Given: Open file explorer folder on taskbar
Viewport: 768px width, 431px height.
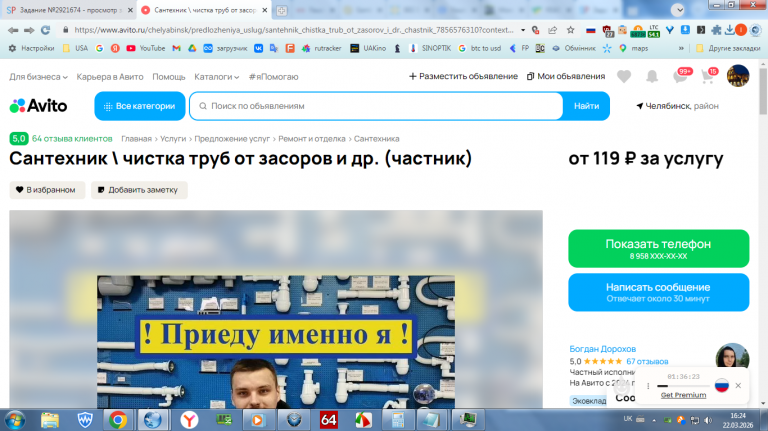Looking at the screenshot, I should (50, 420).
